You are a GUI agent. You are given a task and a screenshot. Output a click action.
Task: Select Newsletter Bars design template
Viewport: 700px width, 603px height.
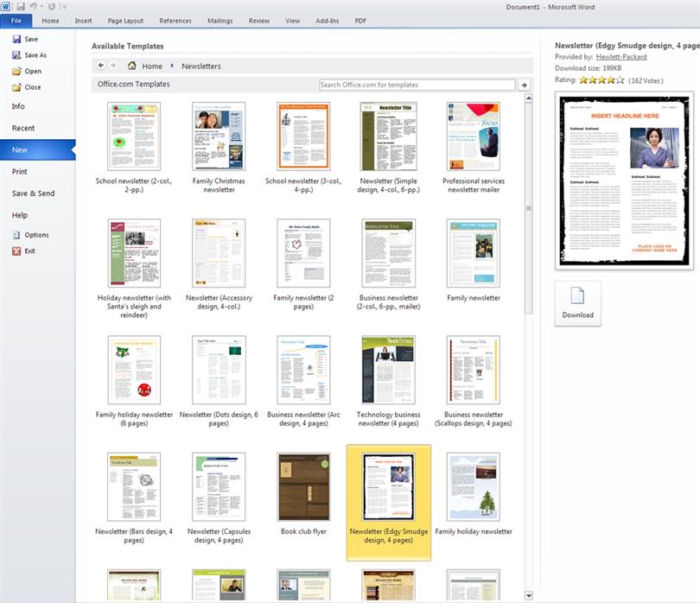pos(134,498)
